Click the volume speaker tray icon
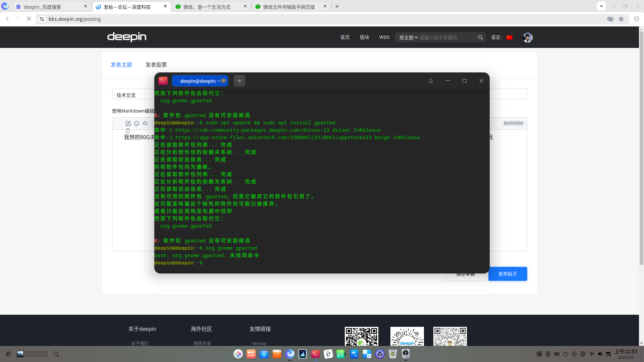 [600, 354]
